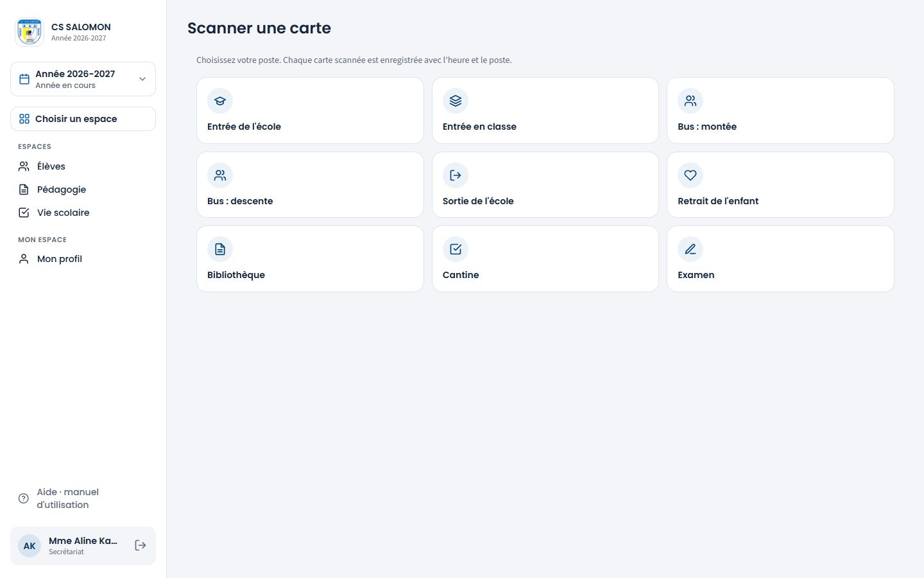Click Choisir un espace button

83,119
